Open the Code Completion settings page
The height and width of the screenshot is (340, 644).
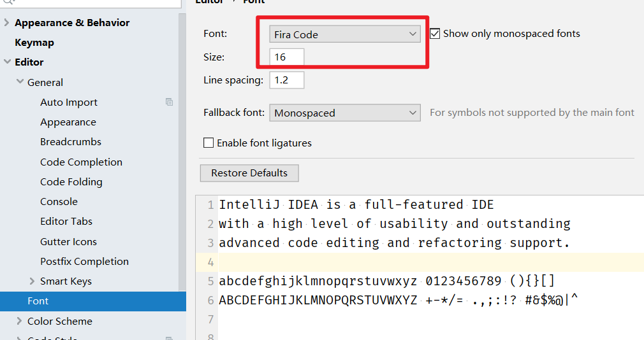(x=82, y=162)
